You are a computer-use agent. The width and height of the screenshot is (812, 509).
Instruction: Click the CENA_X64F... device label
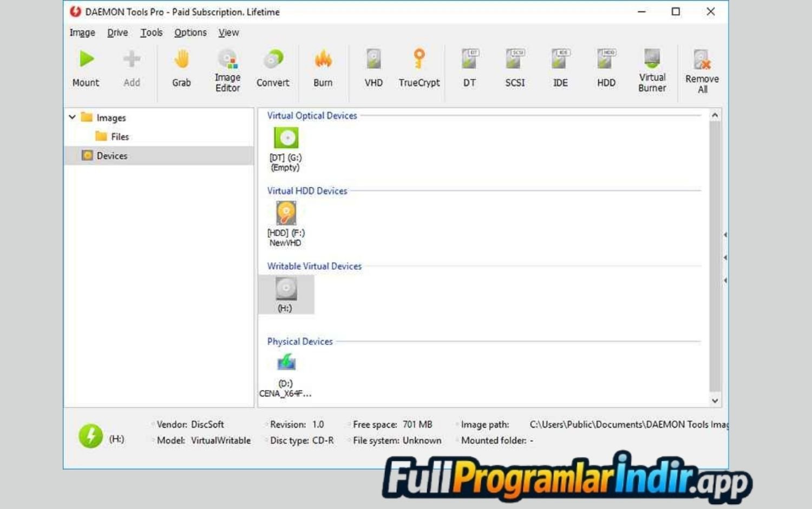[285, 394]
